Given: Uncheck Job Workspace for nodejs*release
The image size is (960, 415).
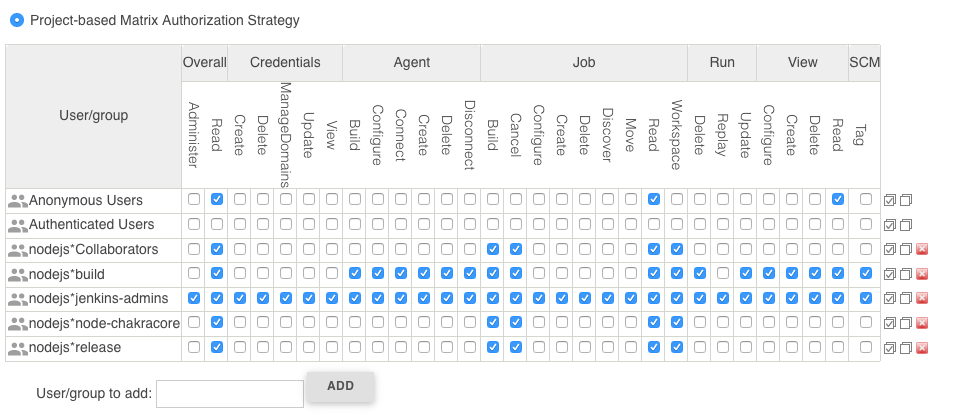Looking at the screenshot, I should [x=677, y=346].
